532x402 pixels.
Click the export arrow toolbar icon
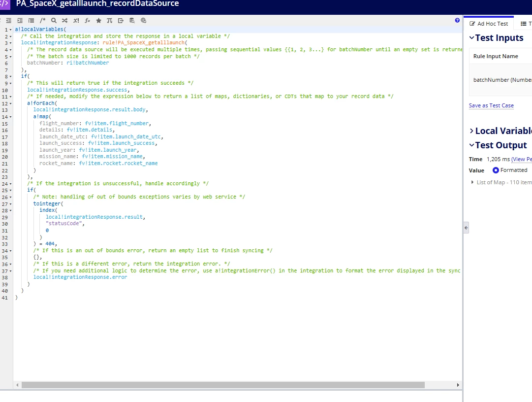[121, 21]
